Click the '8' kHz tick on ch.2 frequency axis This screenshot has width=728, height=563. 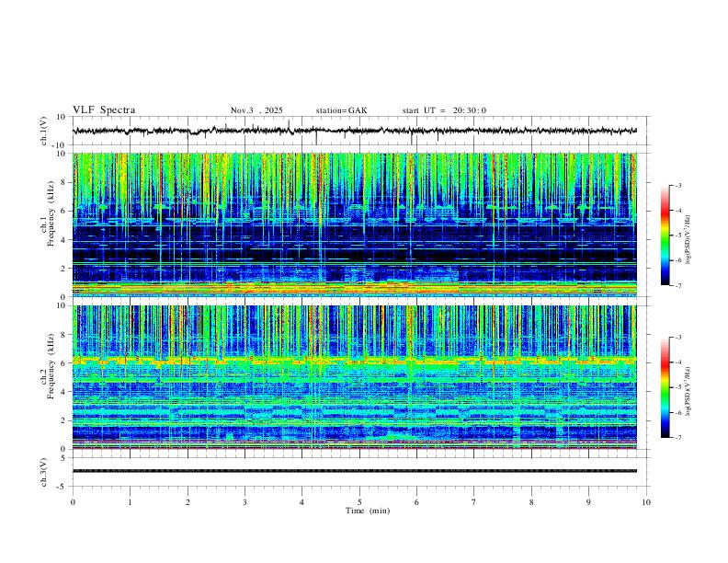[x=64, y=335]
